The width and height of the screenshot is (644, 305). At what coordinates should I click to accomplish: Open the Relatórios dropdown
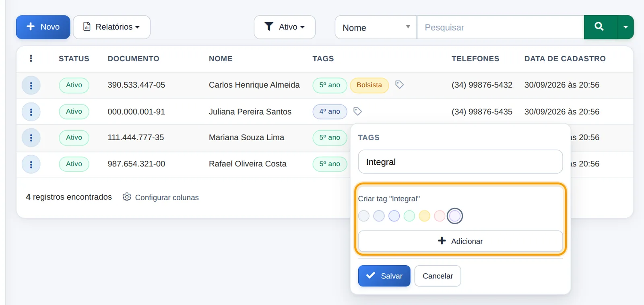coord(111,27)
